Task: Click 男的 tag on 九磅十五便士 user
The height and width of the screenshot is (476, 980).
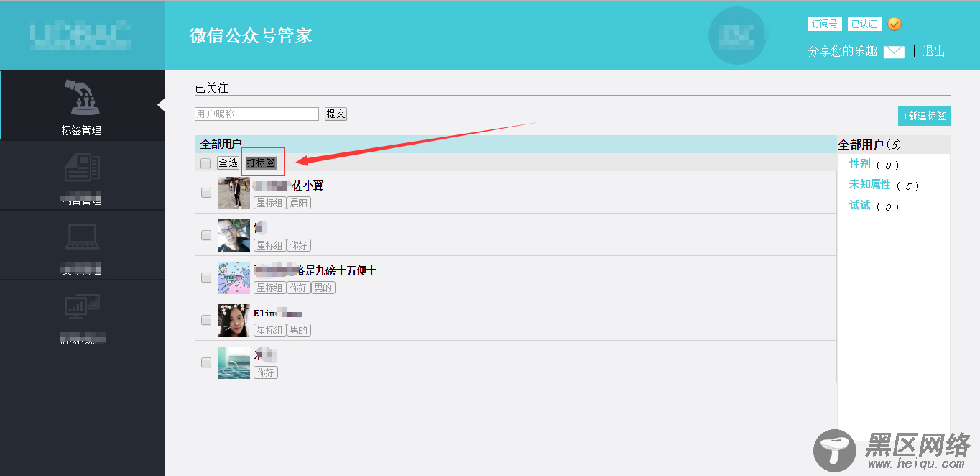Action: coord(323,288)
